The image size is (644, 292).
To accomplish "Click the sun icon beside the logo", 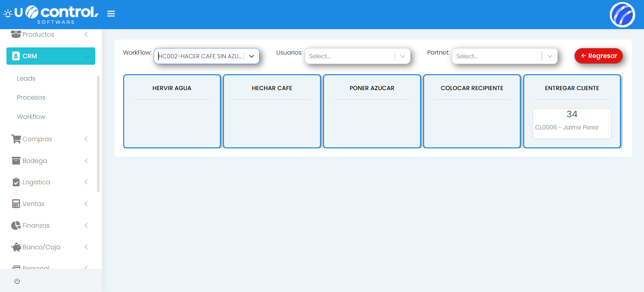I will click(x=8, y=14).
